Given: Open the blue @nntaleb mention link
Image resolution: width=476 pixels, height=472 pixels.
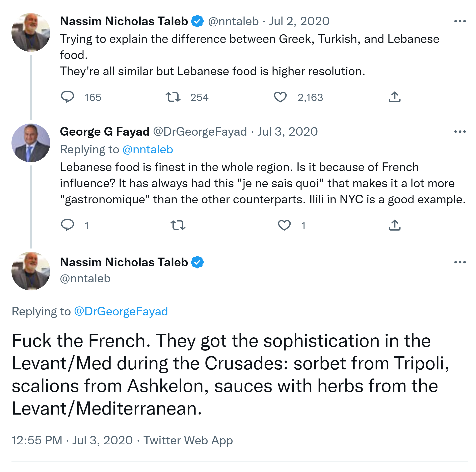Looking at the screenshot, I should coord(148,150).
